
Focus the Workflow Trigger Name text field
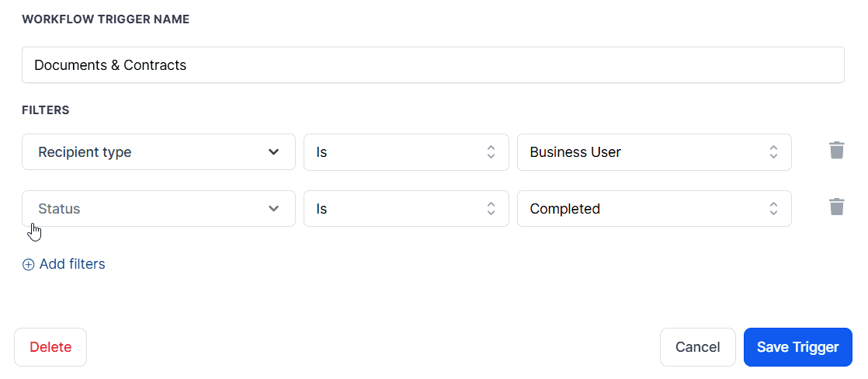pyautogui.click(x=433, y=64)
